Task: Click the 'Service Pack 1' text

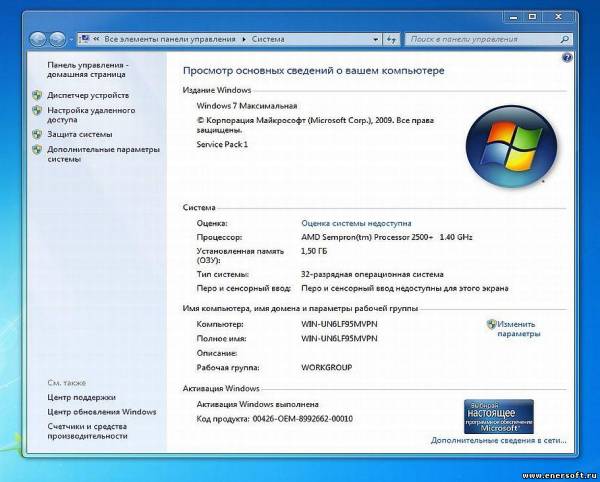Action: (222, 144)
